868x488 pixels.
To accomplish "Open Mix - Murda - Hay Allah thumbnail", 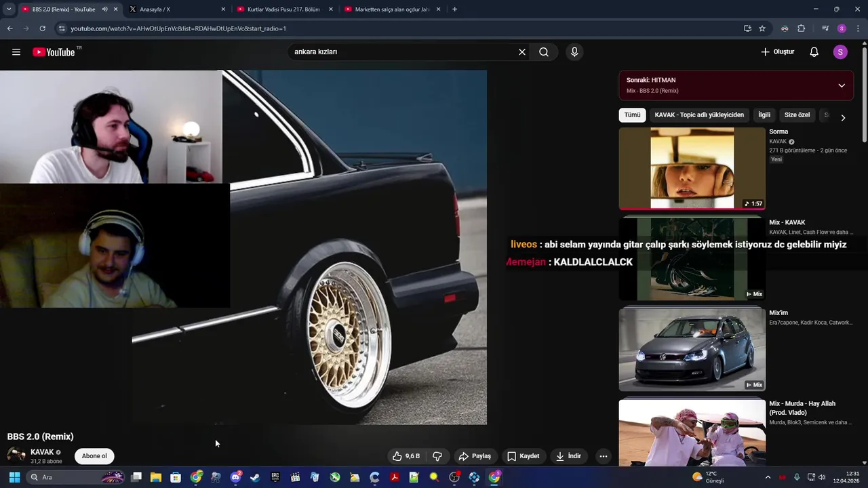I will 692,434.
